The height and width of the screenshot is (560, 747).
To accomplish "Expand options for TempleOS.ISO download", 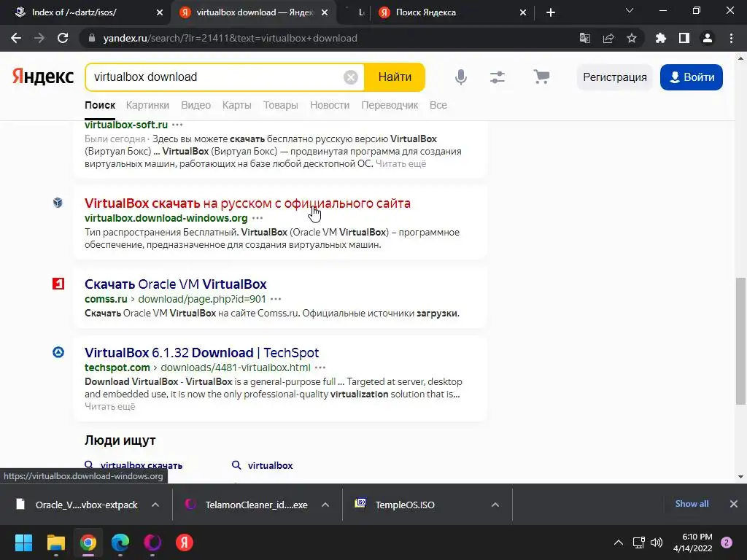I will click(495, 505).
